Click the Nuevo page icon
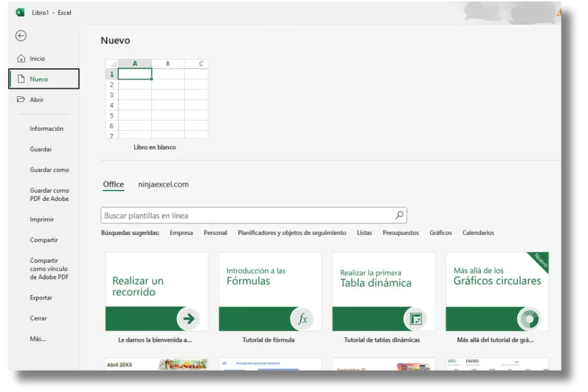 click(x=21, y=79)
